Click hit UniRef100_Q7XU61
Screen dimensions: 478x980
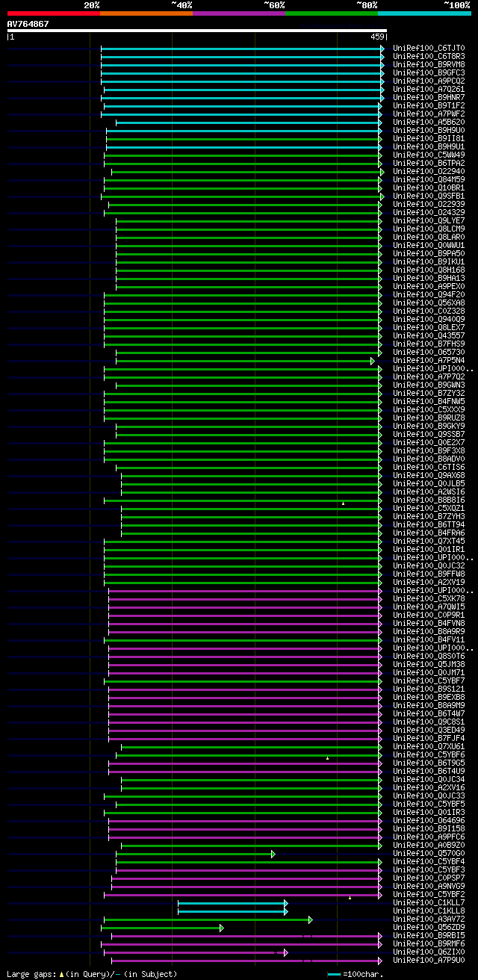pyautogui.click(x=429, y=747)
